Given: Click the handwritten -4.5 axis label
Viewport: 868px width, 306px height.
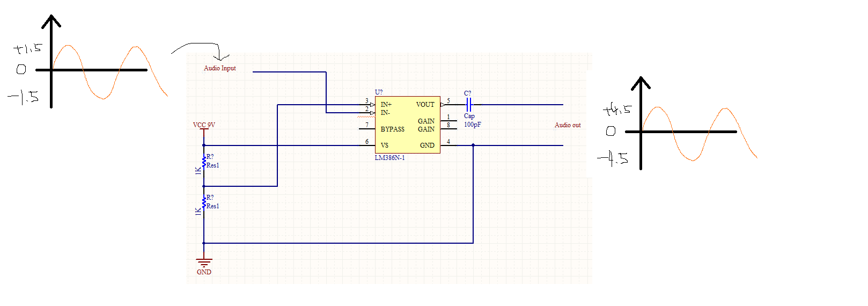Looking at the screenshot, I should [613, 158].
